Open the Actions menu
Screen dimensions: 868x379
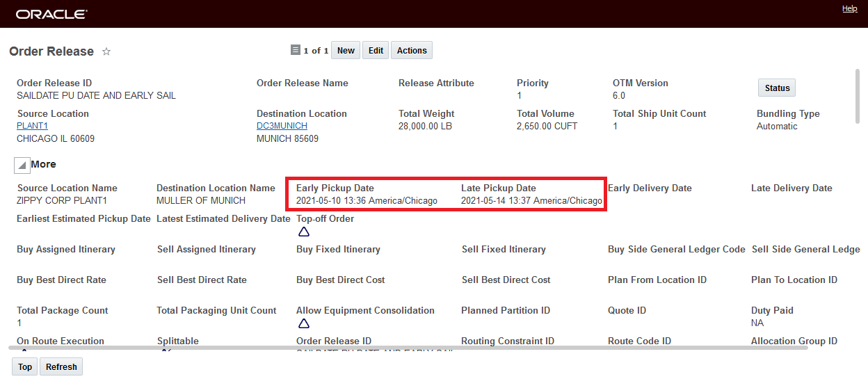pyautogui.click(x=412, y=51)
